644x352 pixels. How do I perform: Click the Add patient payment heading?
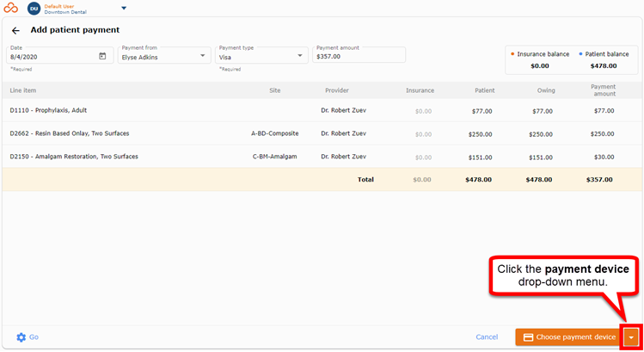tap(75, 30)
